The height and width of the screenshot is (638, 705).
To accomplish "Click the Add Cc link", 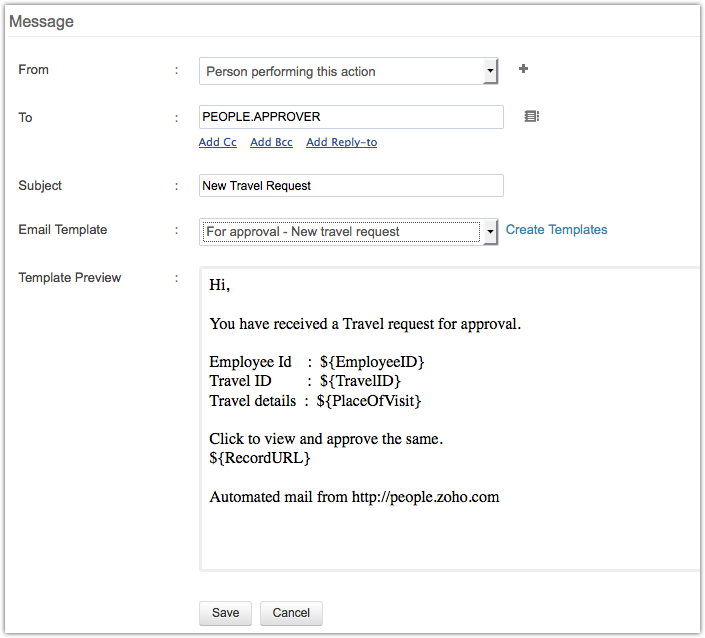I will 218,143.
